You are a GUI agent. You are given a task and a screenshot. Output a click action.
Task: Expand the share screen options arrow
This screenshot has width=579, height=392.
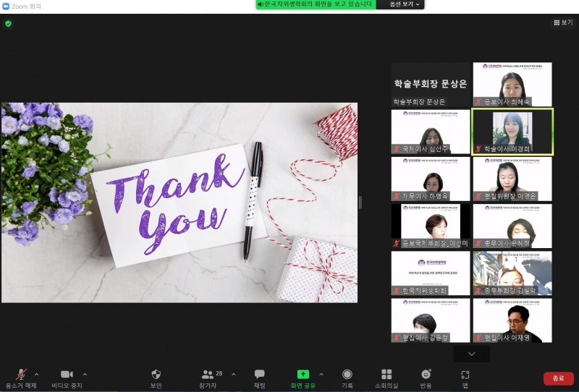[x=321, y=374]
